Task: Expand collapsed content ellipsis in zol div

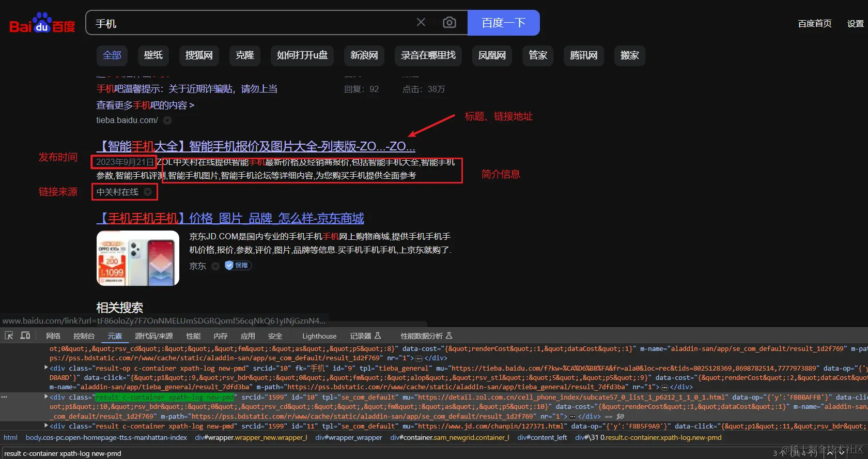Action: point(572,416)
